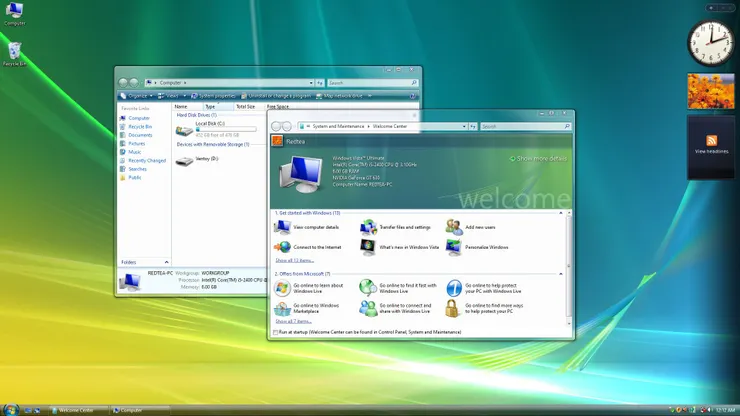Viewport: 740px width, 416px height.
Task: Open Go online to find it fast
Action: [x=399, y=288]
